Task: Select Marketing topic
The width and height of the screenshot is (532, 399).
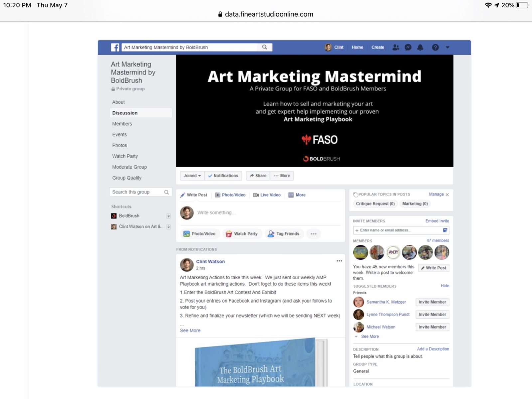Action: 415,204
